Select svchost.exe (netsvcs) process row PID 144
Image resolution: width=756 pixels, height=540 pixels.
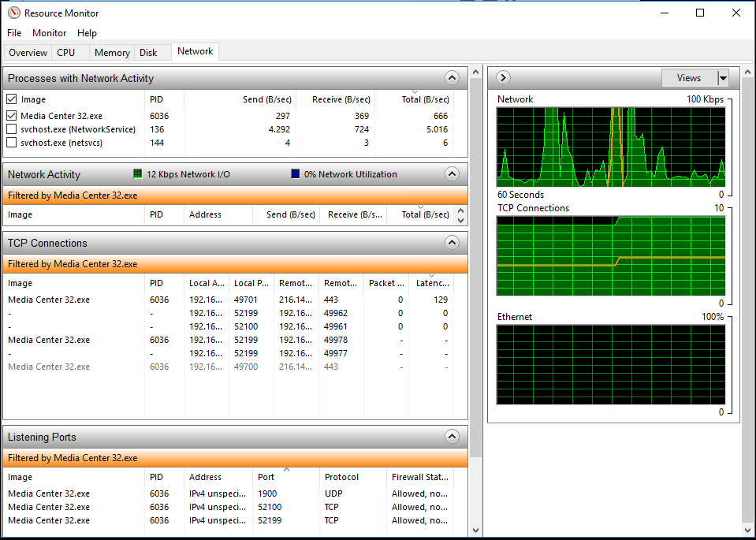coord(229,143)
